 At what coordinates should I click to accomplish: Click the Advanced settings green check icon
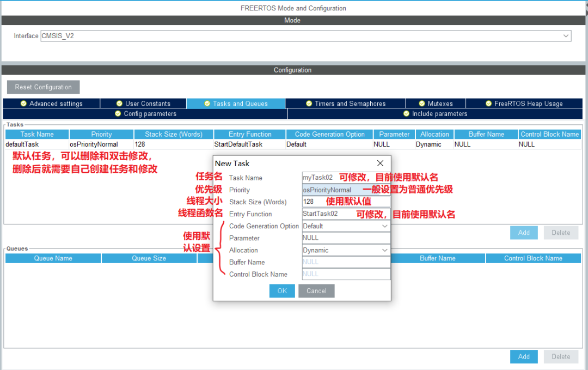[x=23, y=104]
